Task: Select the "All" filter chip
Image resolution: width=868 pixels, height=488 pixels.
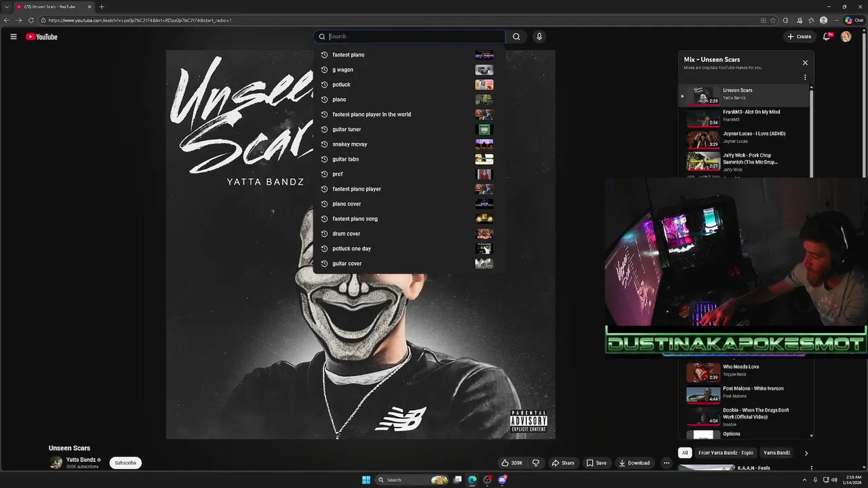Action: [685, 453]
